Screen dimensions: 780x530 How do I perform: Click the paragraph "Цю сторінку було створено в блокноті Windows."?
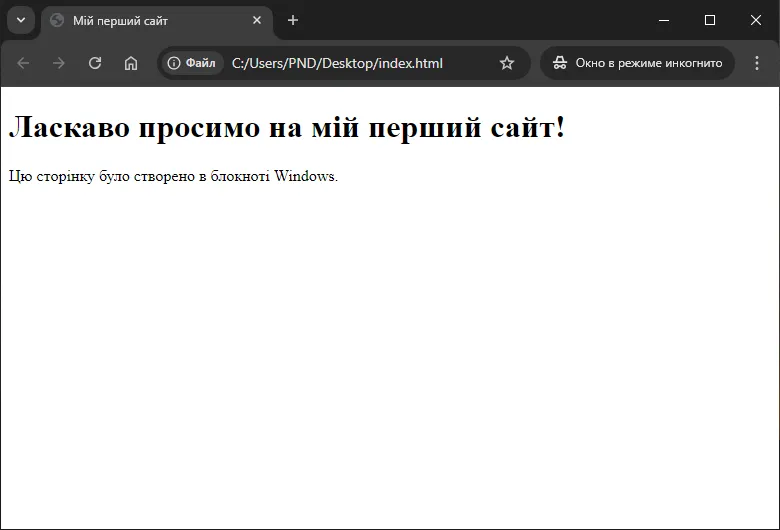click(173, 177)
